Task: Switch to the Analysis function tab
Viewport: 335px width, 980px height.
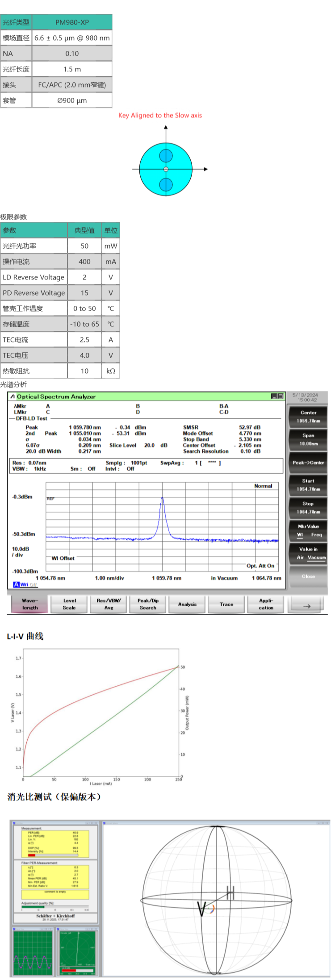Action: click(187, 604)
